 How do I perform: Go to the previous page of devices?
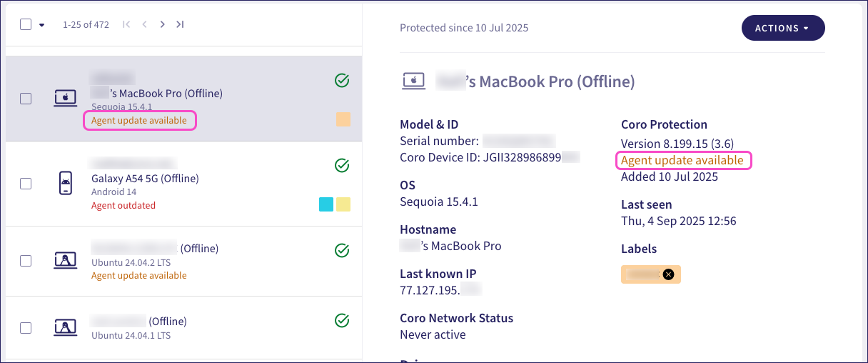click(x=145, y=24)
